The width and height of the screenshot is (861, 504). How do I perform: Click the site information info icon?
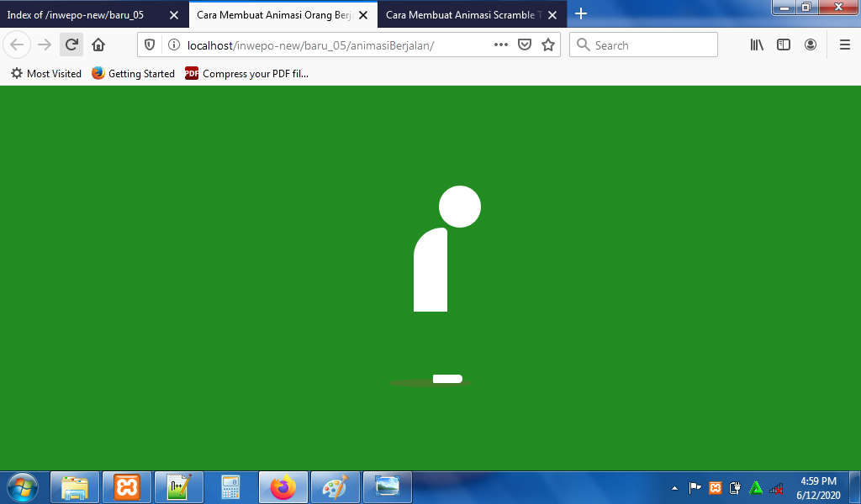[173, 45]
